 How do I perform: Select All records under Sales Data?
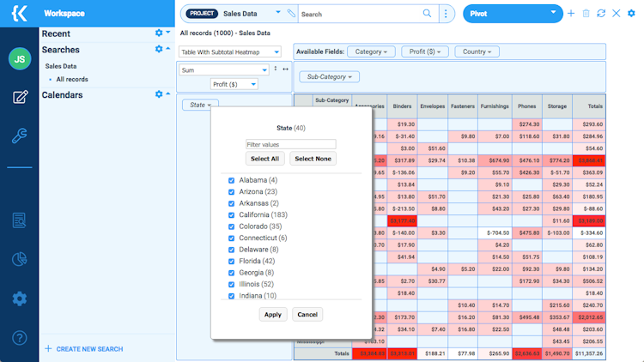[x=72, y=79]
